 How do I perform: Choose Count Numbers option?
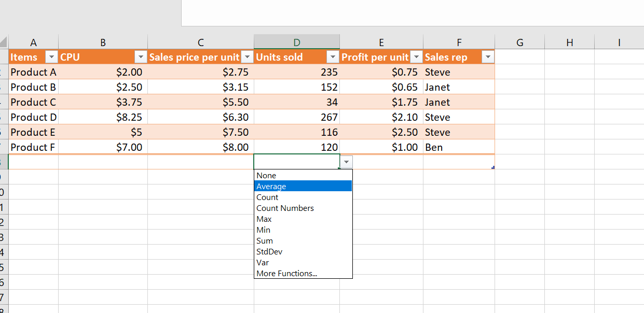285,208
